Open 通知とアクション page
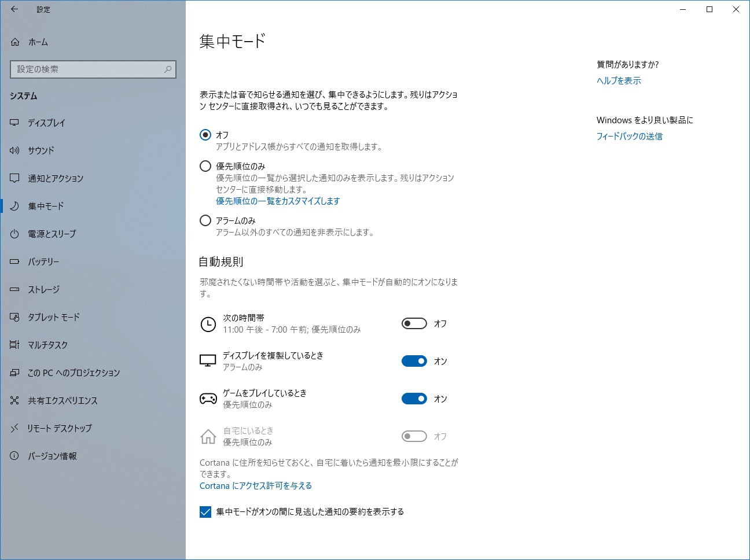This screenshot has height=560, width=750. tap(93, 178)
